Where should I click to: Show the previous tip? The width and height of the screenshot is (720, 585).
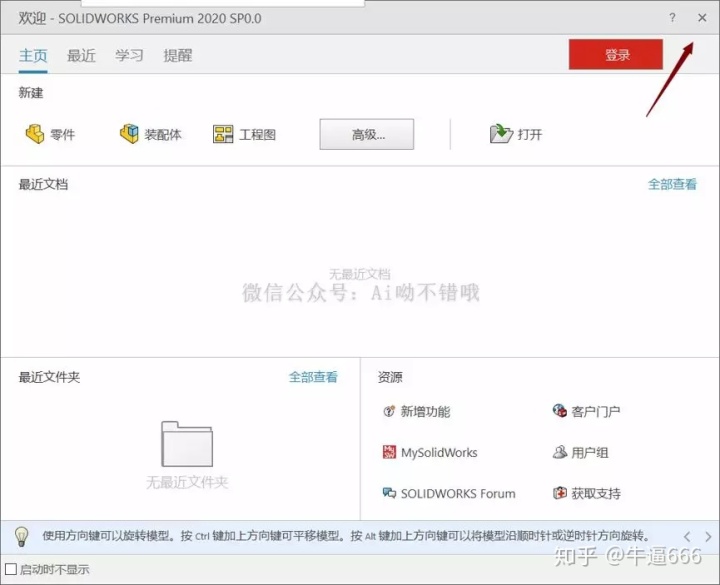coord(687,536)
